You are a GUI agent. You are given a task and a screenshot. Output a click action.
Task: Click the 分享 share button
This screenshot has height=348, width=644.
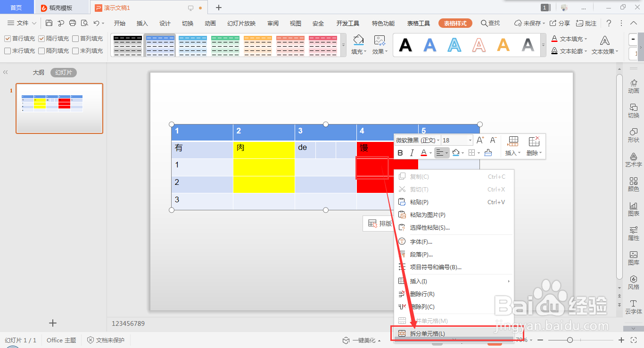pyautogui.click(x=560, y=23)
